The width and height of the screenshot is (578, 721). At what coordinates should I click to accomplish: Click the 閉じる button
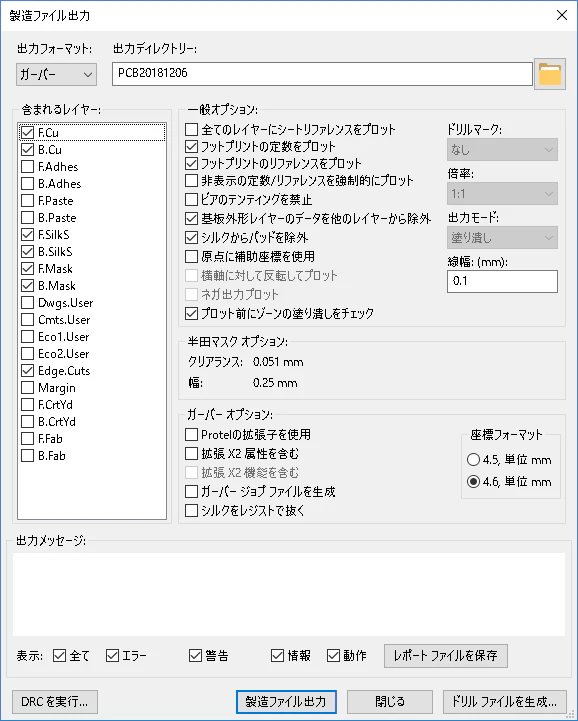(390, 702)
